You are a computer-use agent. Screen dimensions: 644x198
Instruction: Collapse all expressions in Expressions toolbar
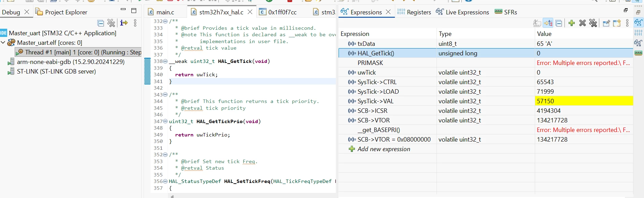[x=559, y=23]
